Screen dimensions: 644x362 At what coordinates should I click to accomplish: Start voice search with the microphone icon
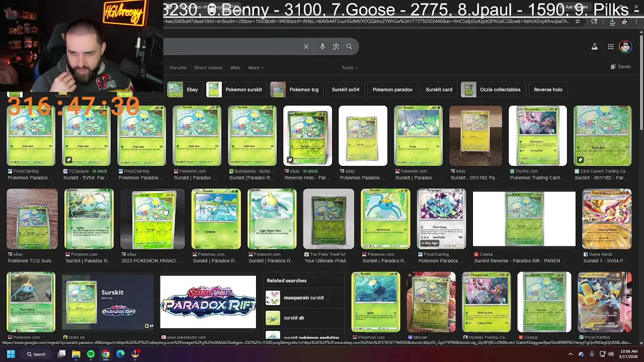coord(323,47)
